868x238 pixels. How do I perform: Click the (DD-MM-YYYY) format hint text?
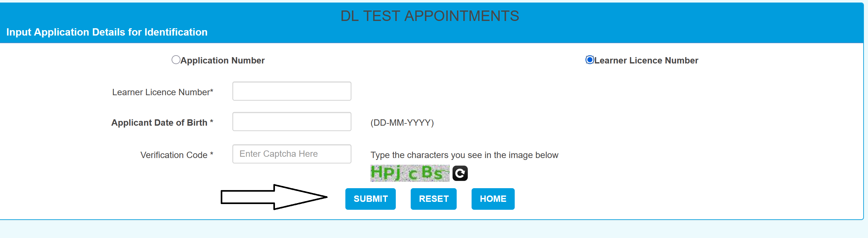402,122
